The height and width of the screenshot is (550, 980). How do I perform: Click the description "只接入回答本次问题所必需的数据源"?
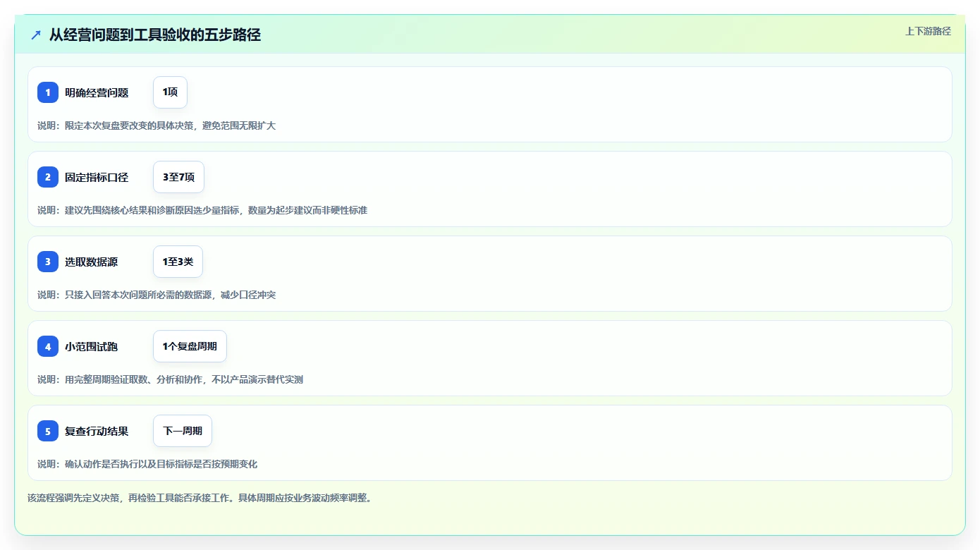pos(138,295)
